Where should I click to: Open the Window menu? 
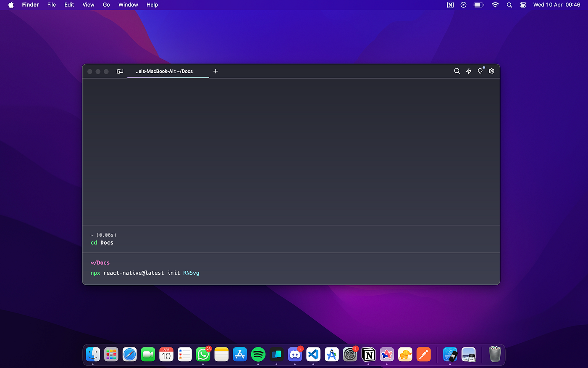[x=128, y=5]
